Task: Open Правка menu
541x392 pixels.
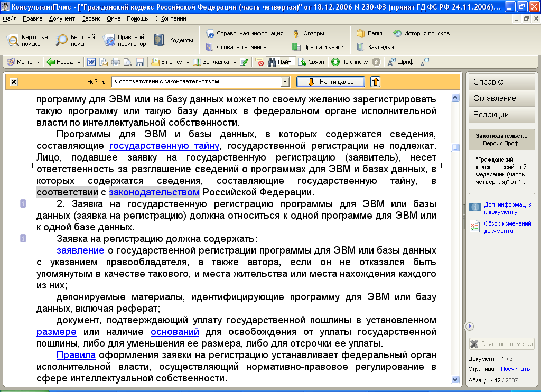Action: 33,18
